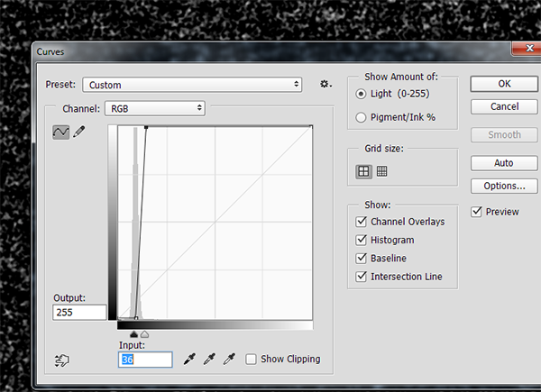Click the Auto button

pyautogui.click(x=503, y=163)
